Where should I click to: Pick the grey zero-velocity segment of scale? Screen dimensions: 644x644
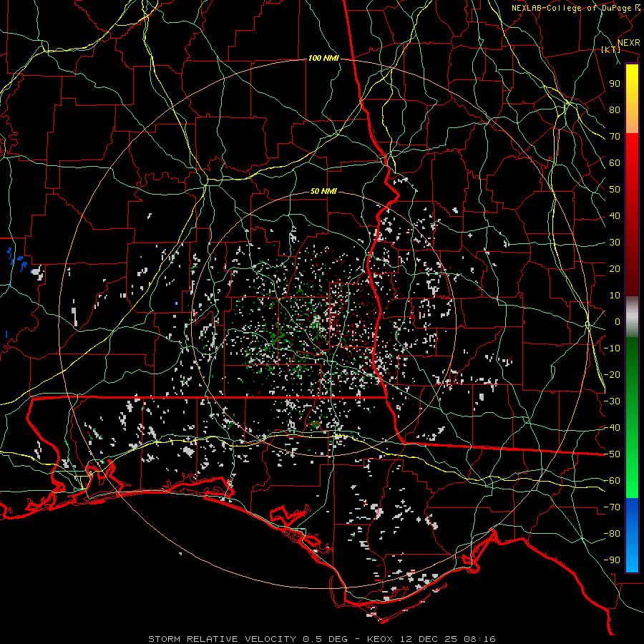[632, 317]
